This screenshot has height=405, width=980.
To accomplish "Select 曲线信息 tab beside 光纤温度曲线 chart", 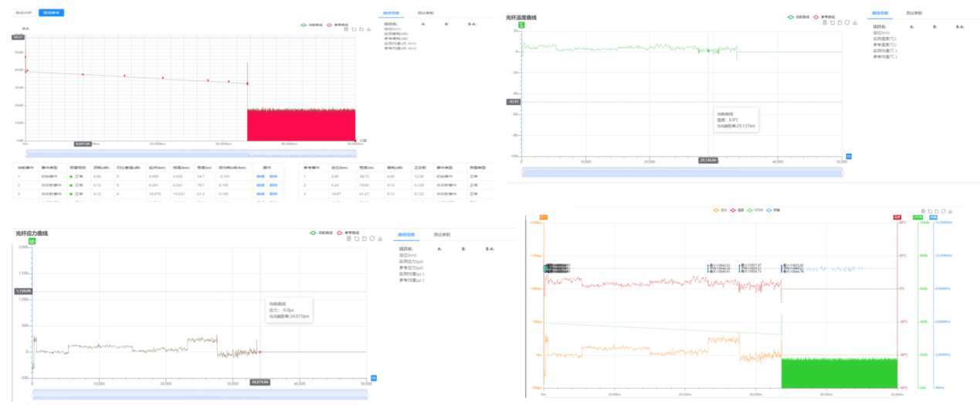I will tap(880, 13).
